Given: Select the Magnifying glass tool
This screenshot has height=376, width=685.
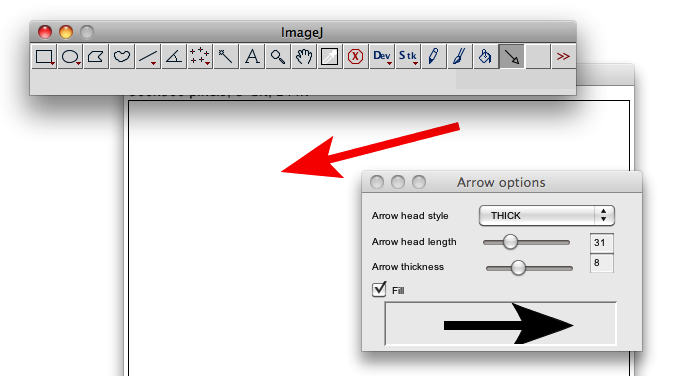Looking at the screenshot, I should [278, 56].
